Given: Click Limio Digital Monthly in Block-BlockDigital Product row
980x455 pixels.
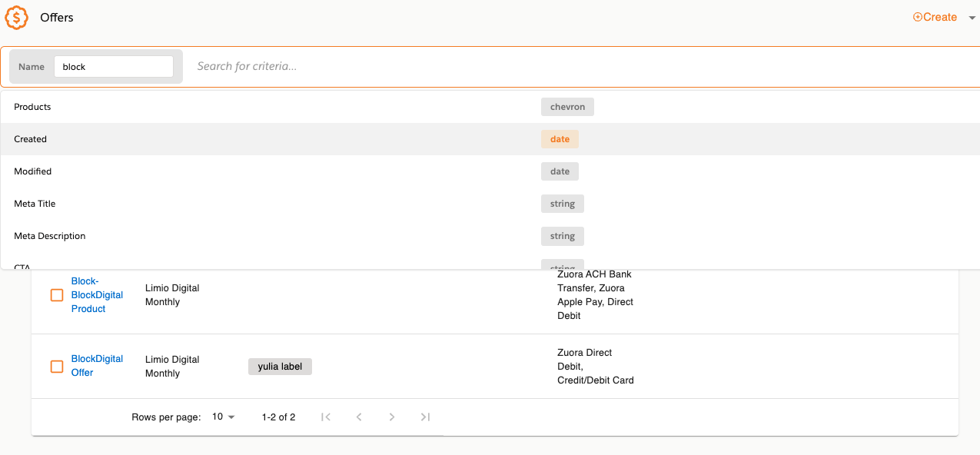Looking at the screenshot, I should tap(172, 295).
